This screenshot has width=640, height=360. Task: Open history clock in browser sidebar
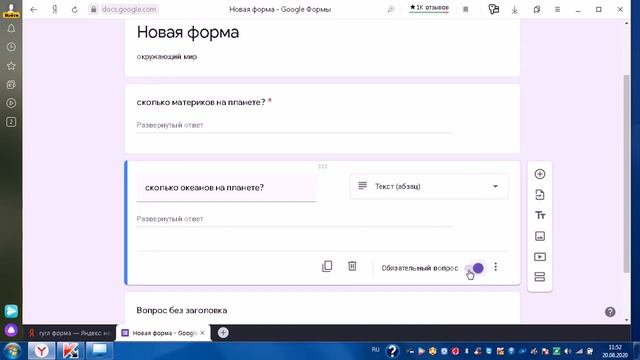pos(11,47)
